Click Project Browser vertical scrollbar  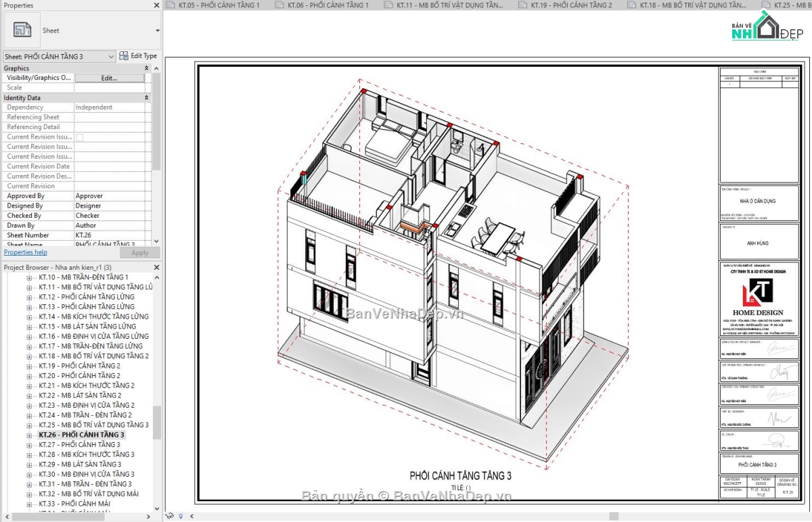pos(157,423)
